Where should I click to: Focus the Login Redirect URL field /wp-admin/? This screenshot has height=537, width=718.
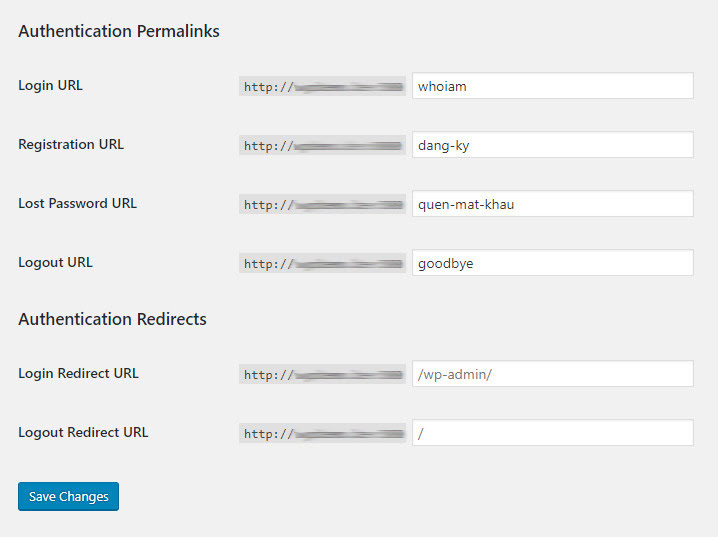pos(552,374)
